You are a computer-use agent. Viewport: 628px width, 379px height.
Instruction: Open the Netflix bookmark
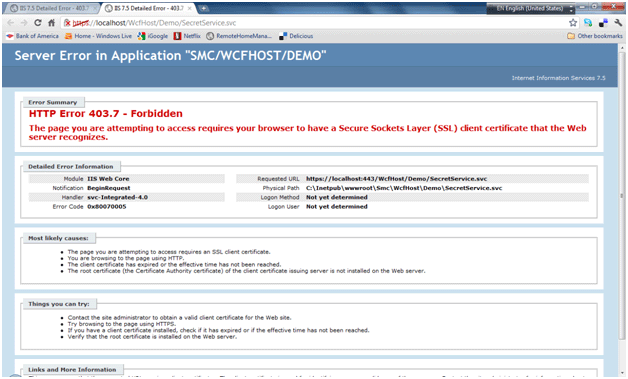(x=187, y=36)
